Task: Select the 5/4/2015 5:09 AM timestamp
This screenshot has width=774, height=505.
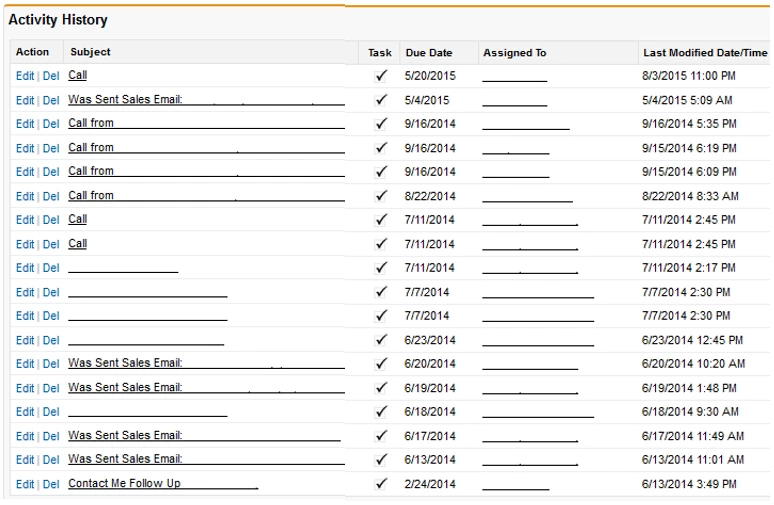Action: pos(687,100)
